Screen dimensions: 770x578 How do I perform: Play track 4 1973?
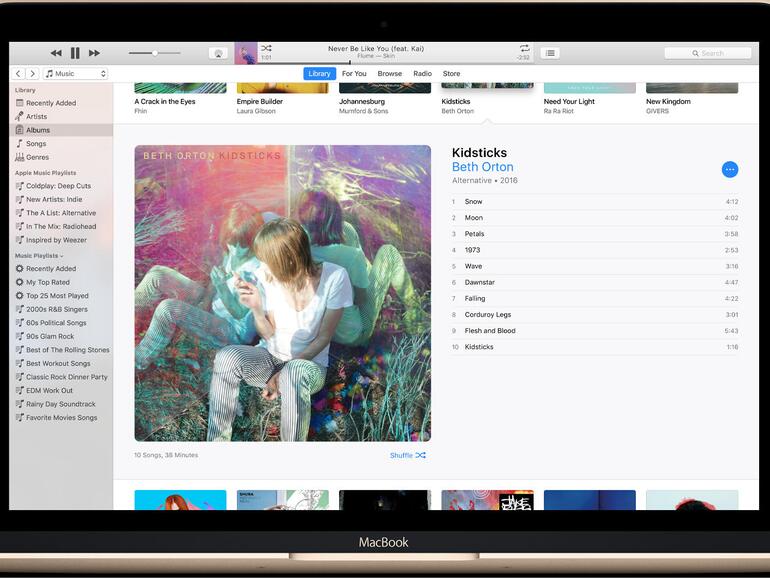pyautogui.click(x=595, y=250)
